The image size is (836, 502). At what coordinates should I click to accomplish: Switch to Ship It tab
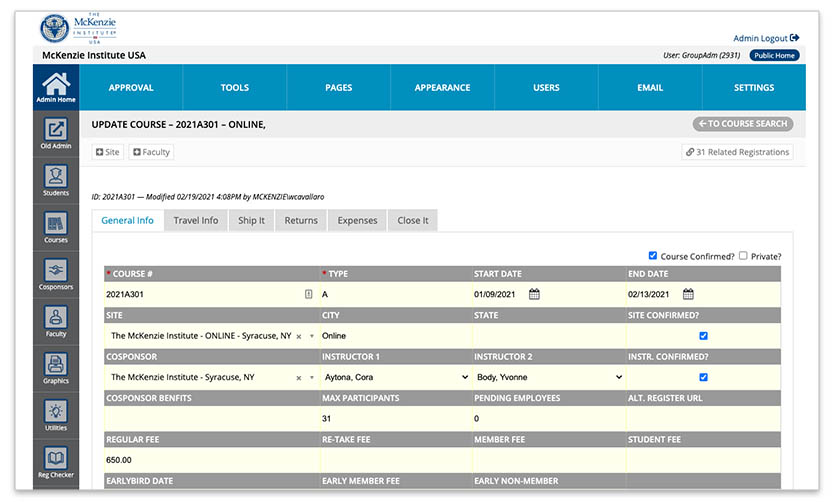pos(251,220)
